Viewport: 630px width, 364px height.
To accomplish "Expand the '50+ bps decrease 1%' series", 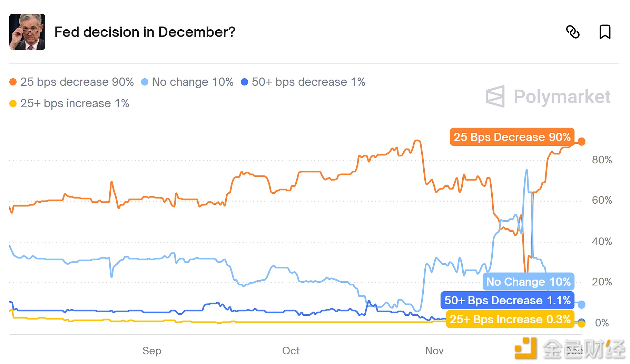I will [x=308, y=82].
